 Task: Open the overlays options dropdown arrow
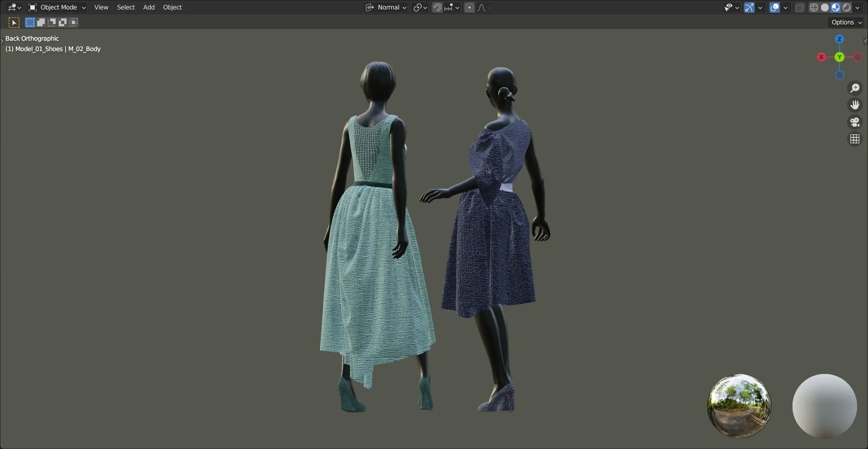pyautogui.click(x=786, y=7)
